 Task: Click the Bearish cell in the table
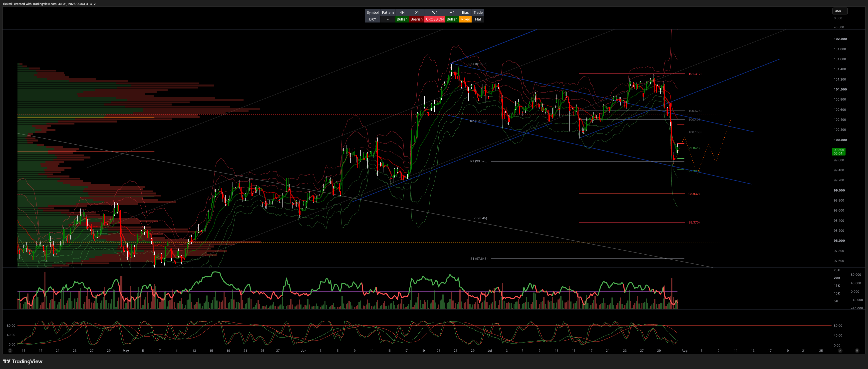pyautogui.click(x=416, y=19)
